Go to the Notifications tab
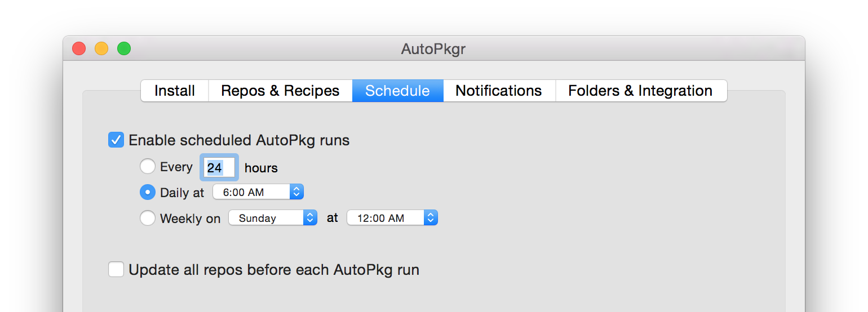This screenshot has width=868, height=312. (x=499, y=91)
